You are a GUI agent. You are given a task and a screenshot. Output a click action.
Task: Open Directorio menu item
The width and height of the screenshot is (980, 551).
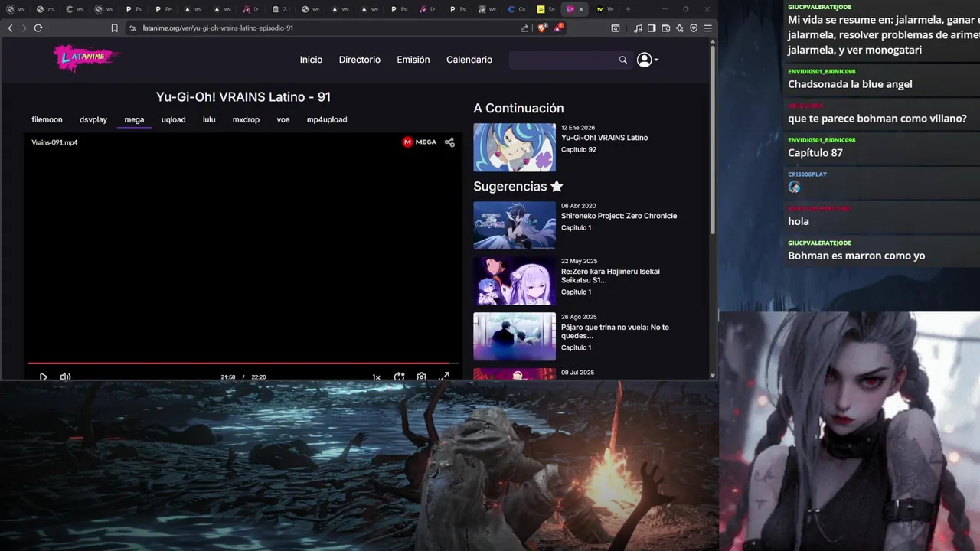pyautogui.click(x=359, y=60)
